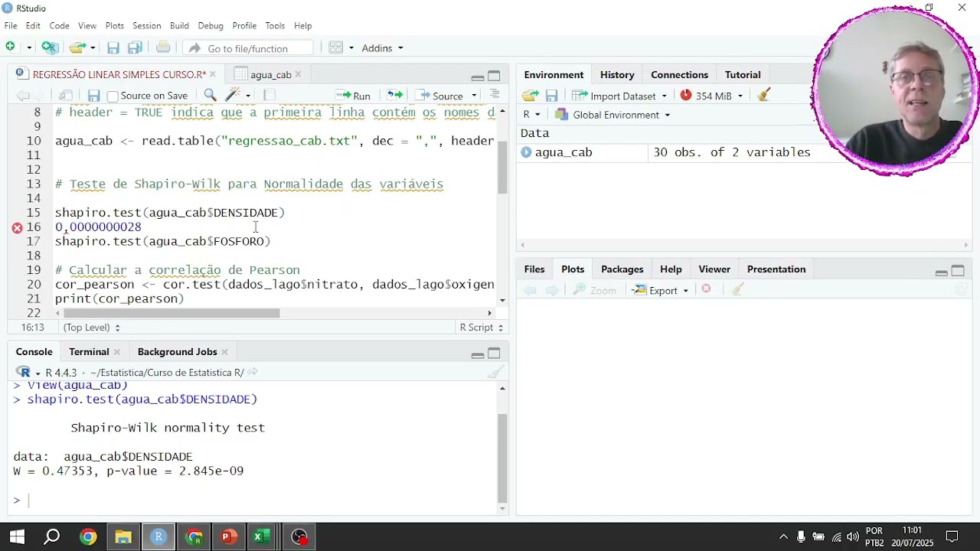The height and width of the screenshot is (551, 980).
Task: Open Import Dataset dropdown
Action: pos(664,96)
